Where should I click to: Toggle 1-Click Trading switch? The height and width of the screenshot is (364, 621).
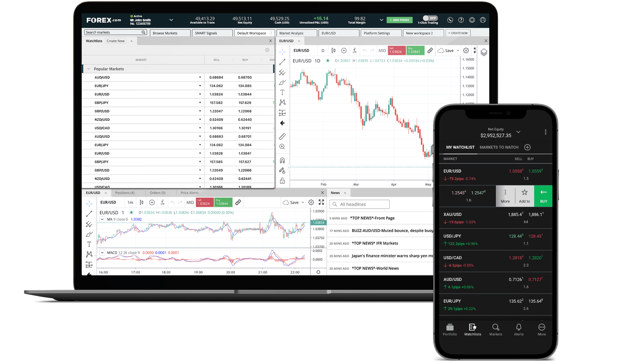pos(430,18)
